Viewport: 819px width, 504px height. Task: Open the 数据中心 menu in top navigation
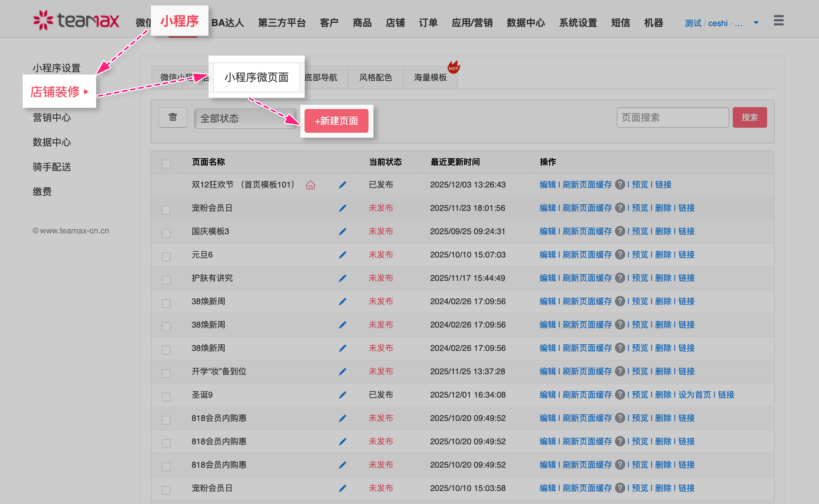pos(526,23)
